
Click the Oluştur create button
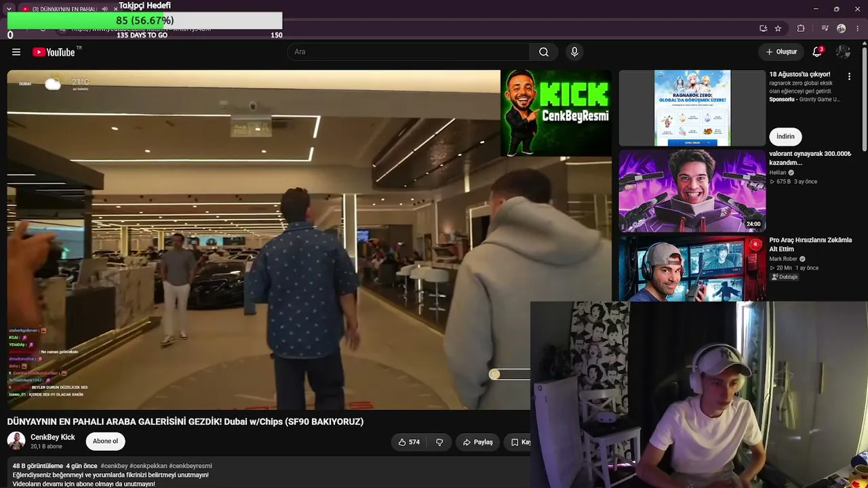coord(781,52)
